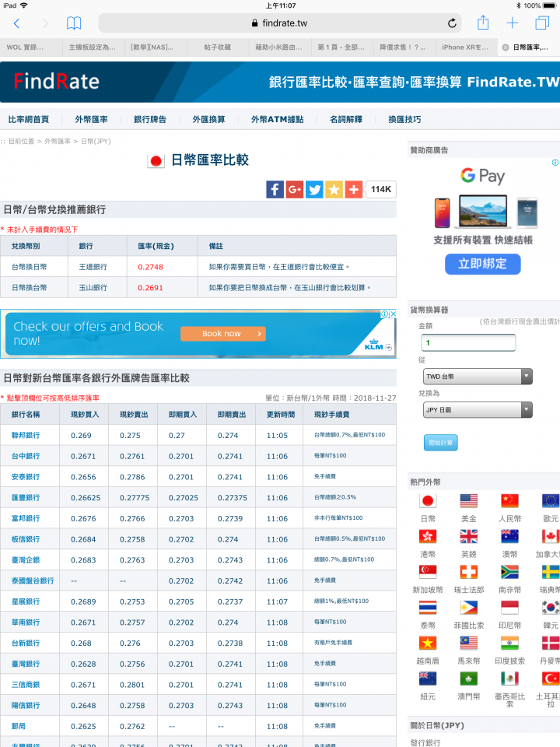This screenshot has height=747, width=560.
Task: Select the 泰幣 Thailand flag icon
Action: pyautogui.click(x=428, y=608)
